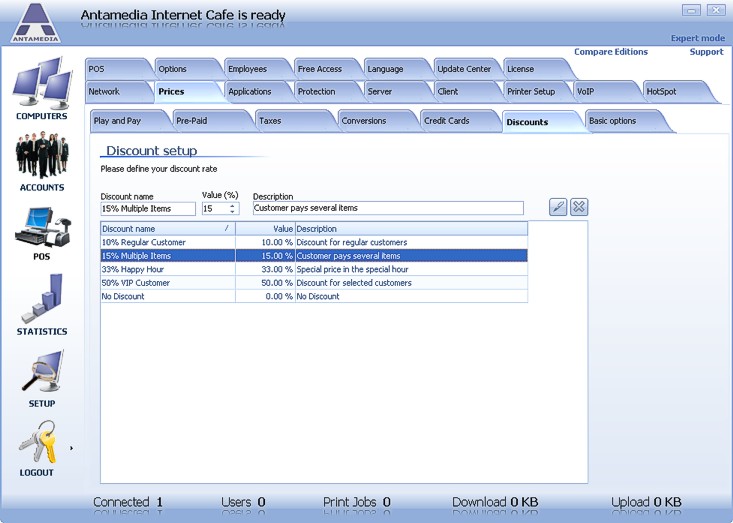Click the edit discount pen icon
Image resolution: width=733 pixels, height=523 pixels.
(x=558, y=207)
